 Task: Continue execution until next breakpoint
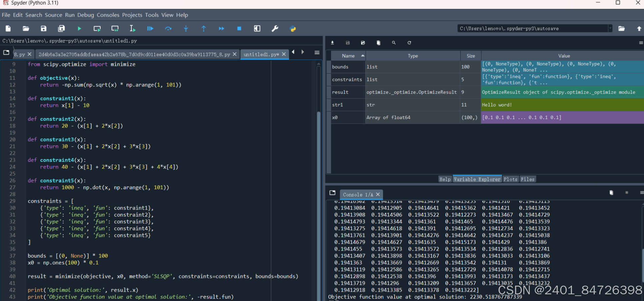click(x=221, y=29)
